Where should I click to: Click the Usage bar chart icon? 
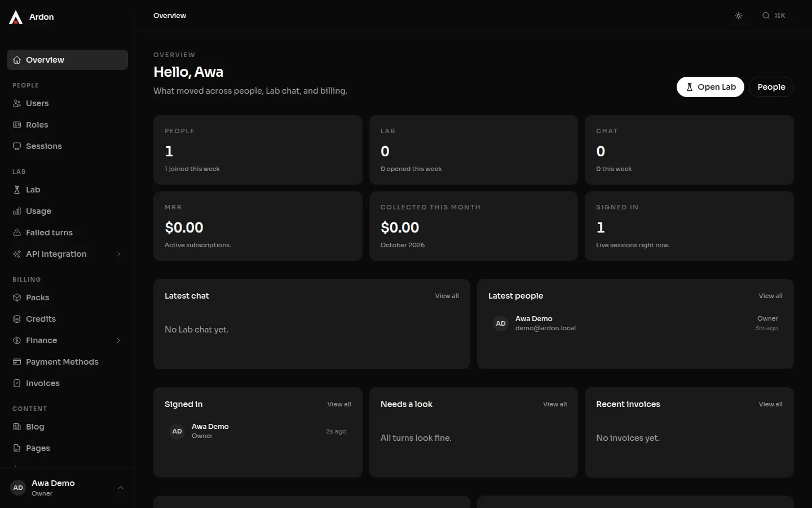click(x=17, y=211)
